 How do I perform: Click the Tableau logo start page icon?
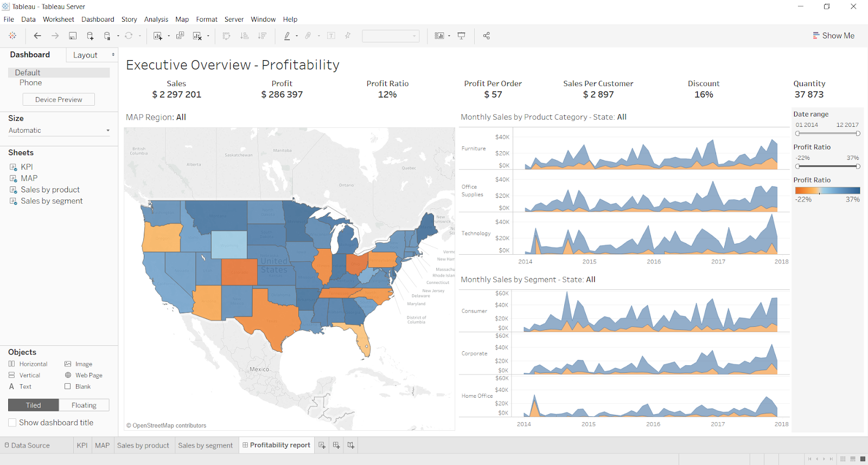coord(12,36)
